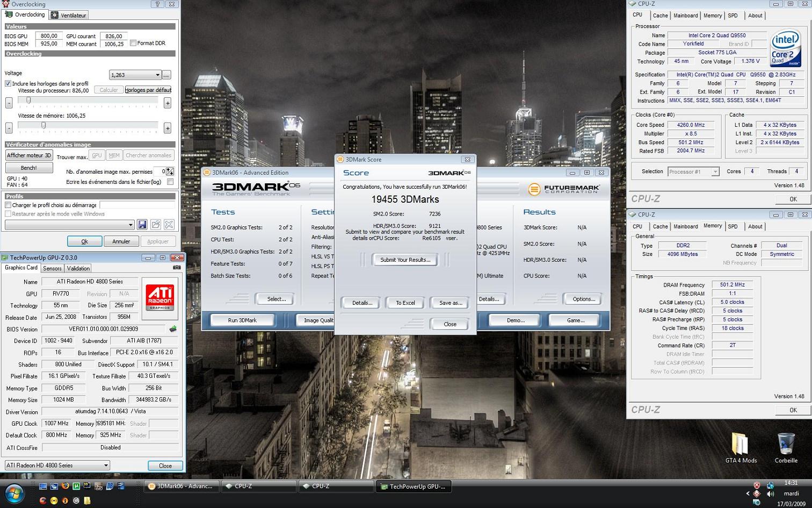
Task: Toggle the Format DDR checkbox
Action: (133, 43)
